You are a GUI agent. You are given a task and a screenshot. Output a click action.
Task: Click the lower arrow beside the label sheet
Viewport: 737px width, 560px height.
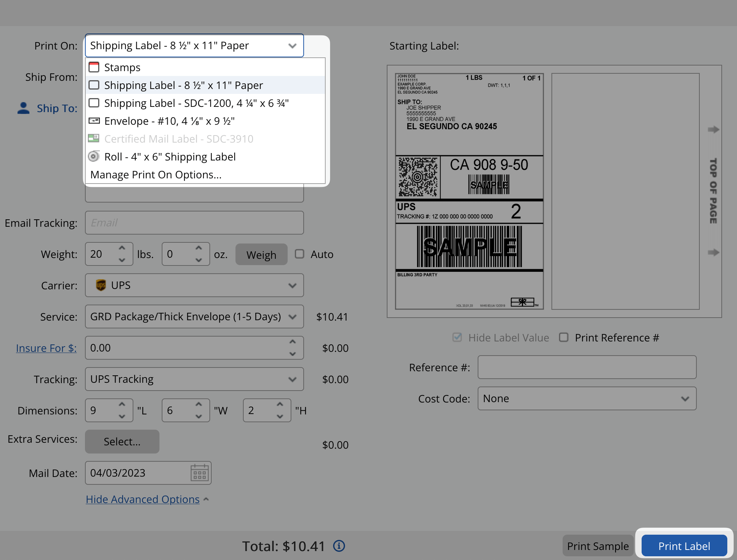click(x=713, y=252)
